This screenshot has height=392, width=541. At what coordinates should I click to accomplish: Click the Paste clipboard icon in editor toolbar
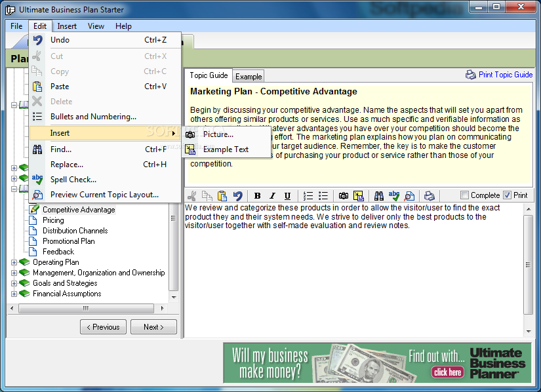pos(222,196)
